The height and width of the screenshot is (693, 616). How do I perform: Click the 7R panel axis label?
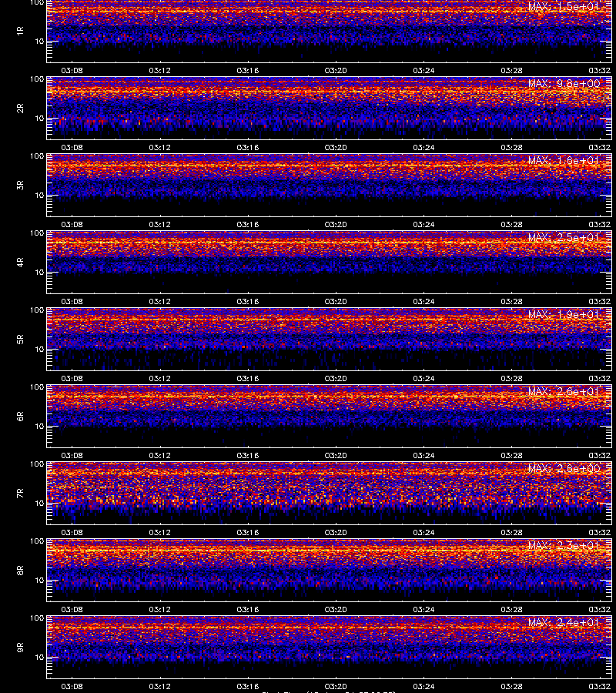20,494
